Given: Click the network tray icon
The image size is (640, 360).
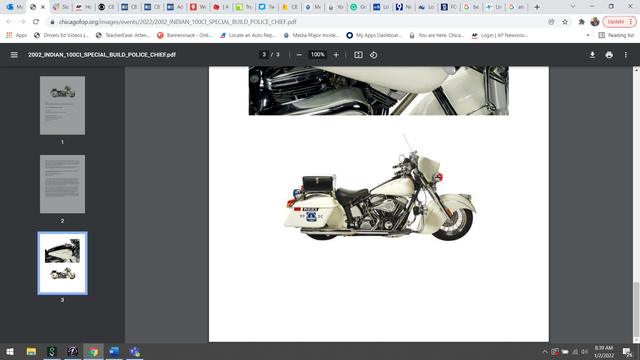Looking at the screenshot, I should 575,351.
